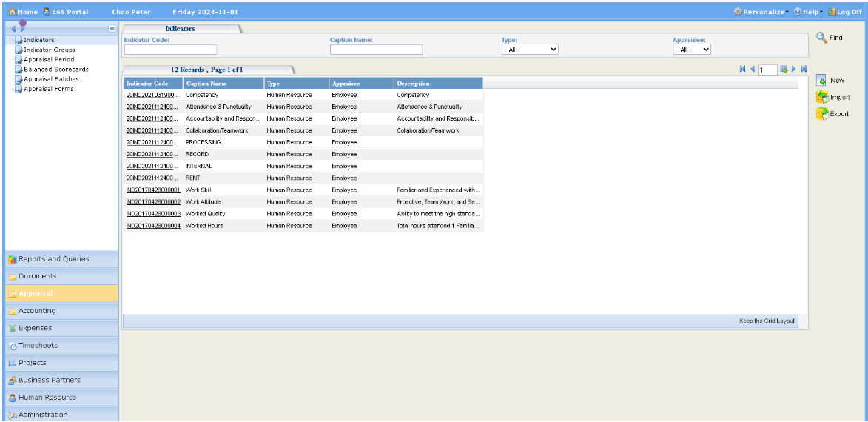This screenshot has width=868, height=422.
Task: Open the Expenses module
Action: coord(62,329)
